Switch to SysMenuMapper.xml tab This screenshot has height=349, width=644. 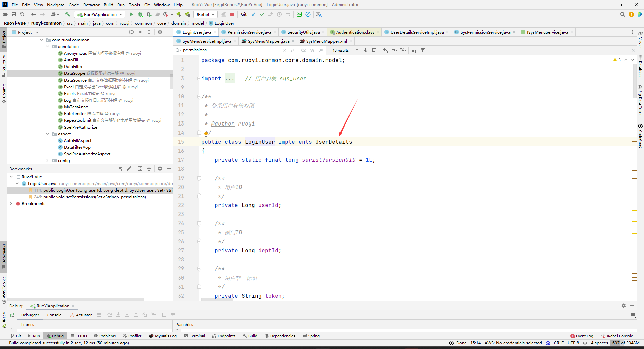pyautogui.click(x=326, y=41)
